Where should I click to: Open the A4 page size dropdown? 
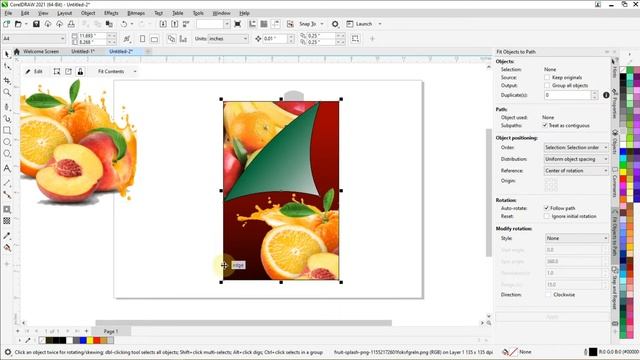coord(34,39)
